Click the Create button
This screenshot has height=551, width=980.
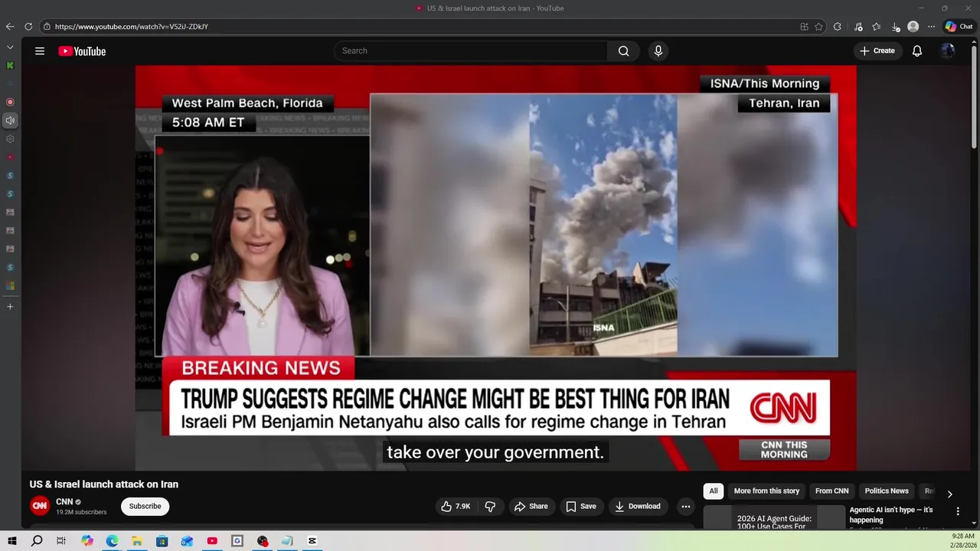[x=877, y=51]
